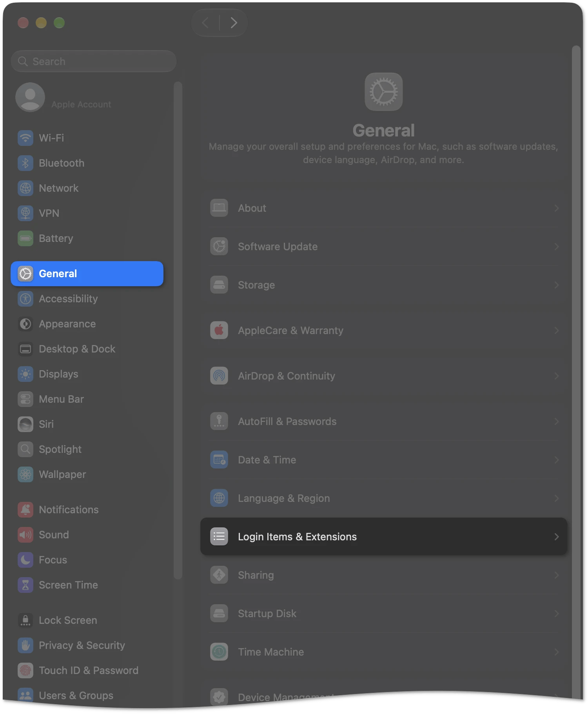Click the Appearance icon in sidebar
The width and height of the screenshot is (588, 714).
(x=25, y=324)
